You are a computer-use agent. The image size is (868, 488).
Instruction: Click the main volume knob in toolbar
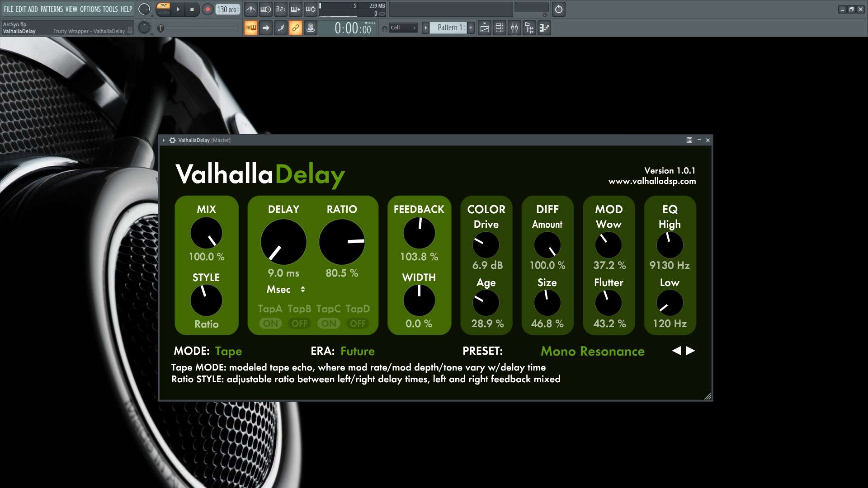(144, 9)
